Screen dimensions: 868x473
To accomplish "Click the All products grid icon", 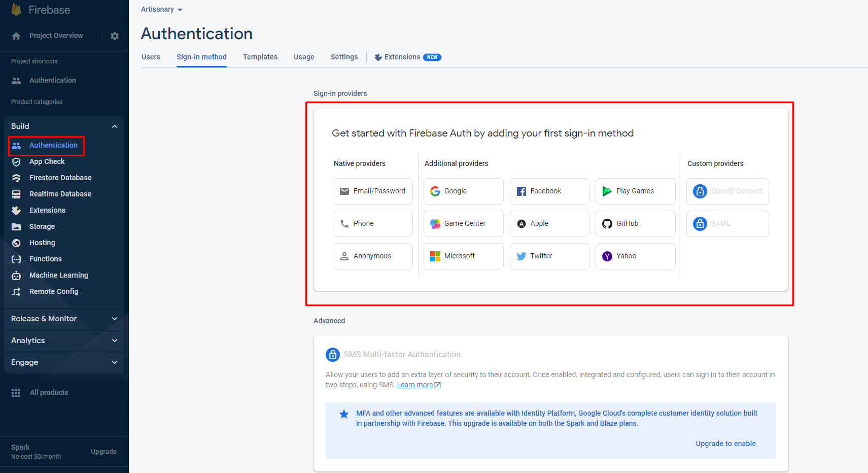I will point(16,393).
